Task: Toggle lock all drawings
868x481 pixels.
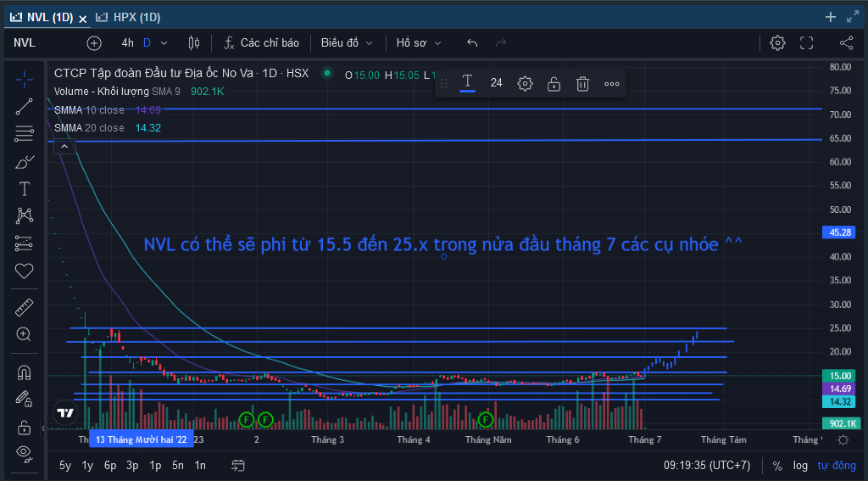Action: pyautogui.click(x=24, y=428)
